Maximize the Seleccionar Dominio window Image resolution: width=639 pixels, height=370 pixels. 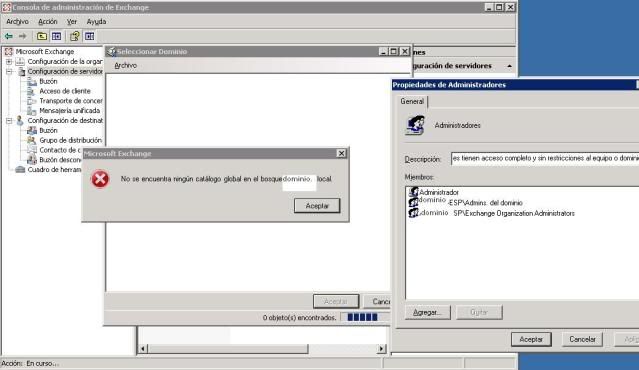point(393,51)
